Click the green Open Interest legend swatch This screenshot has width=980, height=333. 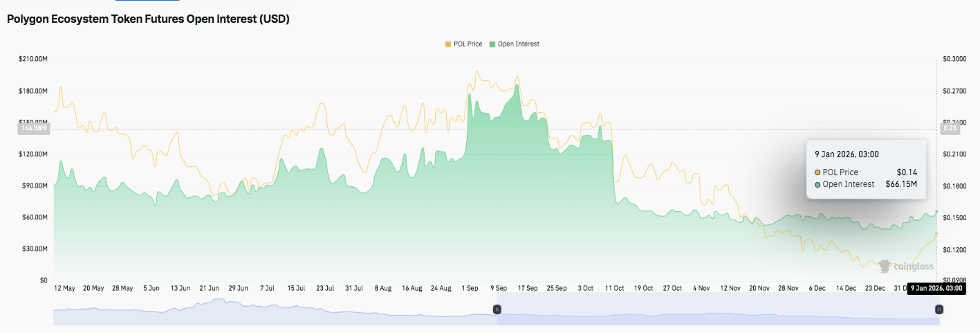(x=492, y=44)
